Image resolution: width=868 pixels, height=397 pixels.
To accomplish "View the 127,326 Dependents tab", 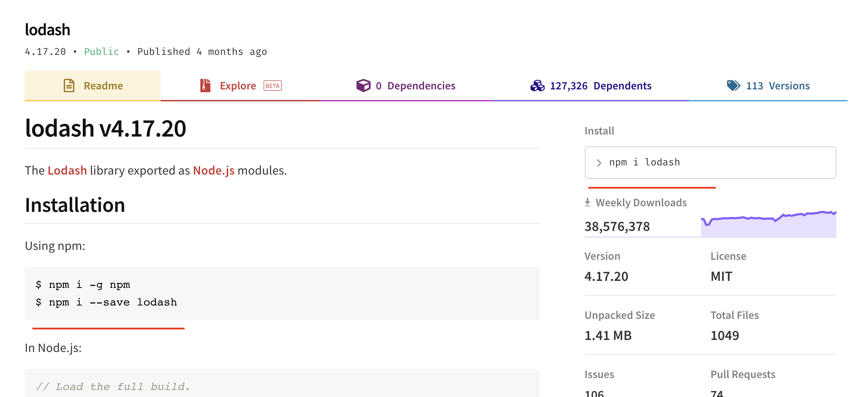I will [x=601, y=86].
